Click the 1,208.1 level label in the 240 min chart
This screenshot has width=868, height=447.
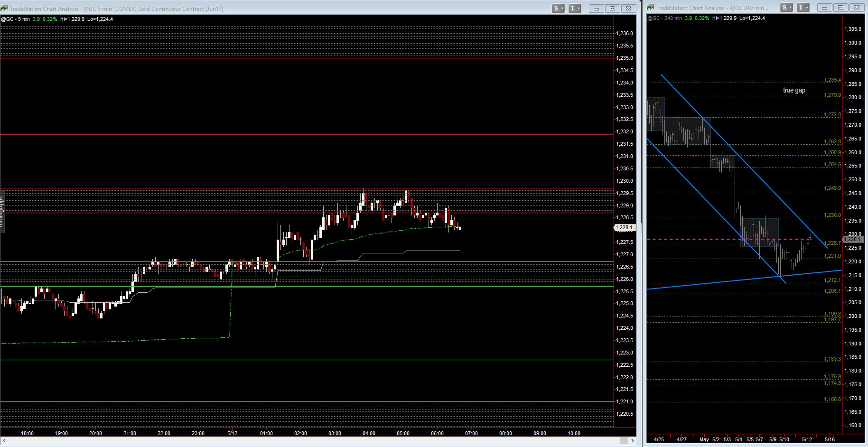[832, 291]
